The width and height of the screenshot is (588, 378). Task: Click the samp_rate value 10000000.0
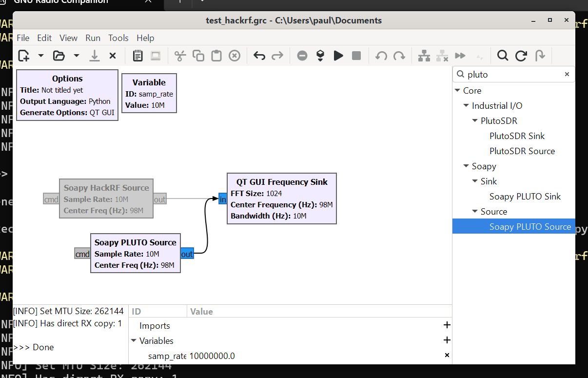point(212,356)
